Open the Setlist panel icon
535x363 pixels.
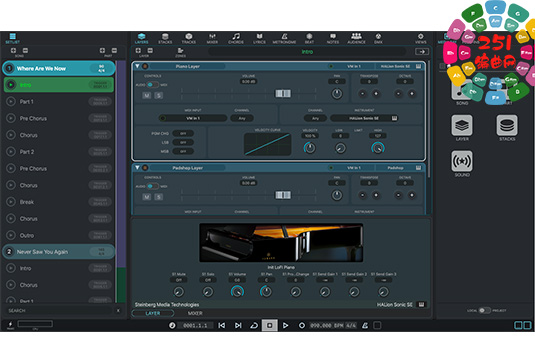pyautogui.click(x=12, y=38)
